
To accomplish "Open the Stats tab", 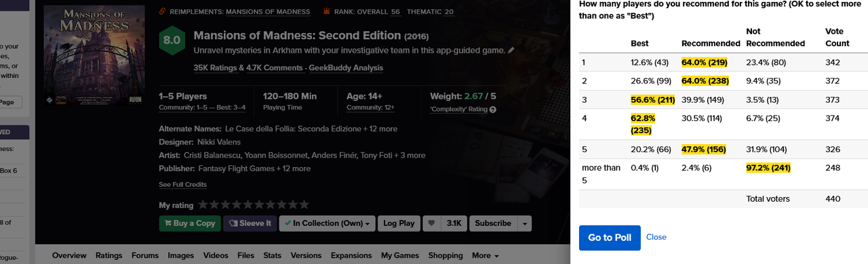I will (273, 255).
